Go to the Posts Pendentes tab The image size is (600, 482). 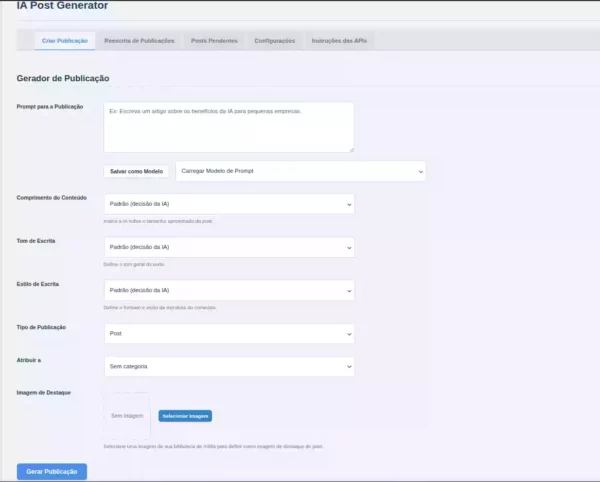click(213, 41)
